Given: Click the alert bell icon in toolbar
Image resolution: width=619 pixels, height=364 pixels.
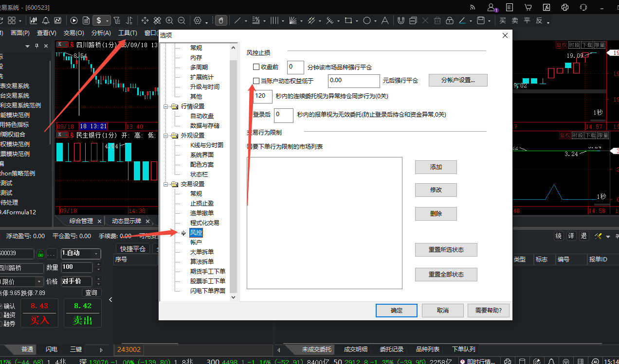Looking at the screenshot, I should pyautogui.click(x=46, y=20).
